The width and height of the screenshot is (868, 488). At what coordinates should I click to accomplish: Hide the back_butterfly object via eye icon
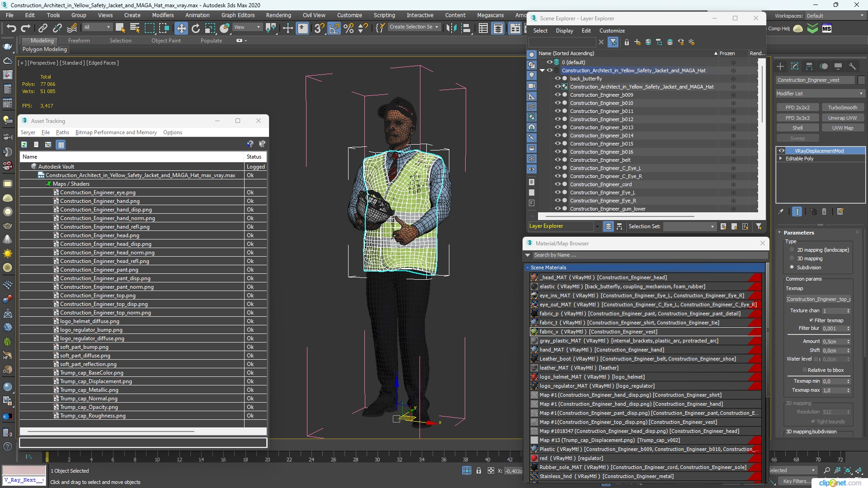[557, 79]
